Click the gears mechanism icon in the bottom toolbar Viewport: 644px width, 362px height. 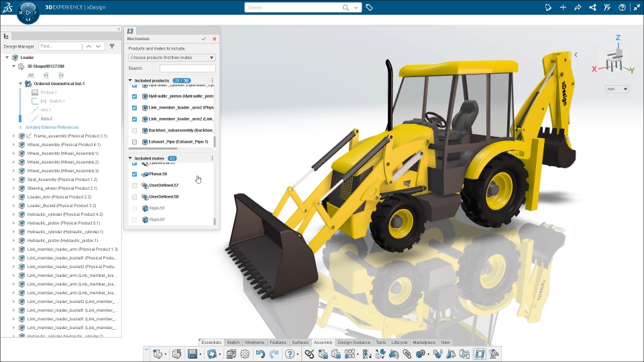coord(421,354)
